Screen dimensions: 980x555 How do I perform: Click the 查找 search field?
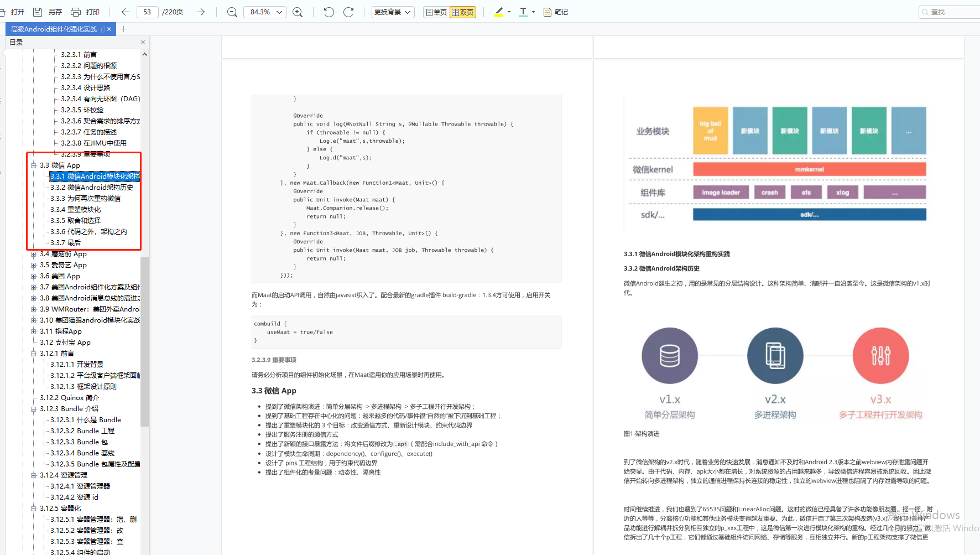(949, 12)
